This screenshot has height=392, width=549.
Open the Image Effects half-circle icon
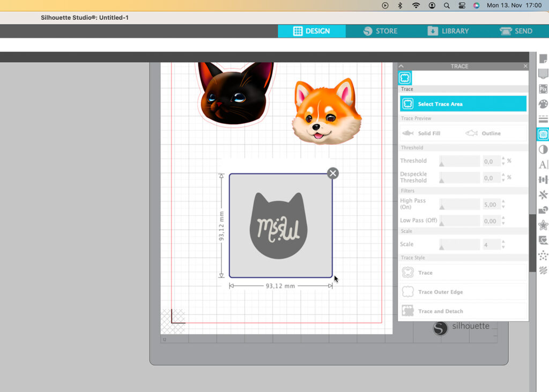pos(543,149)
